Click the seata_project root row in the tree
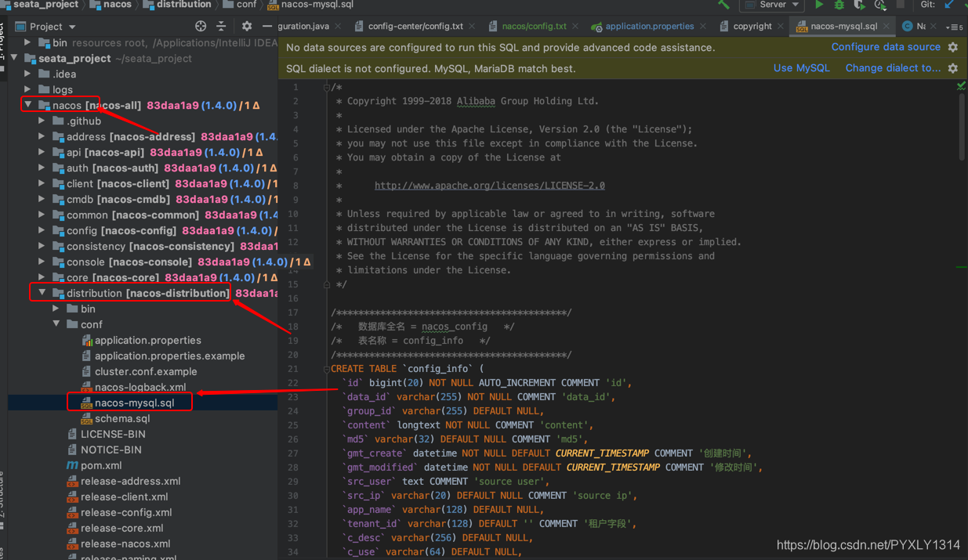This screenshot has height=560, width=968. [x=143, y=58]
